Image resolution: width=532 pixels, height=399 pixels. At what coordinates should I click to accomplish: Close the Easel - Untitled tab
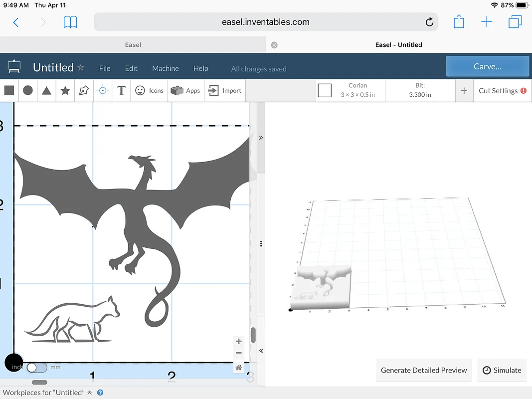pyautogui.click(x=274, y=45)
